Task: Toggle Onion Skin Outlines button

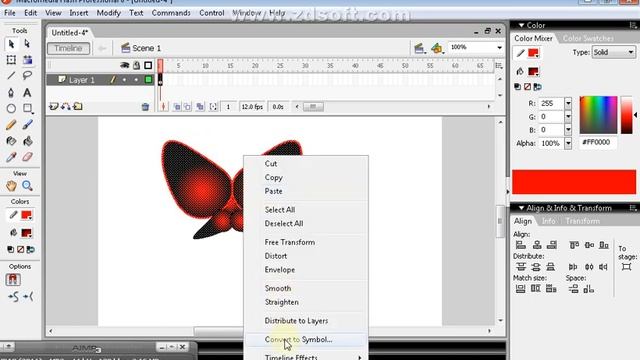Action: click(x=187, y=107)
